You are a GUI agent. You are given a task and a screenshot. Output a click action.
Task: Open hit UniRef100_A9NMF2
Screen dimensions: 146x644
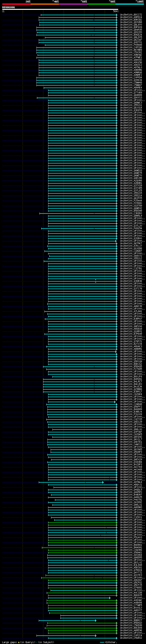coord(131,75)
